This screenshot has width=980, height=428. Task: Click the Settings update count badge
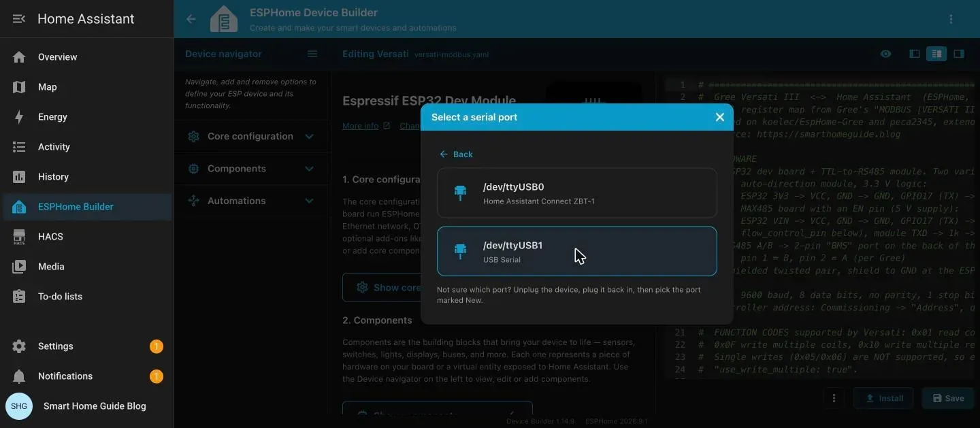click(x=156, y=346)
